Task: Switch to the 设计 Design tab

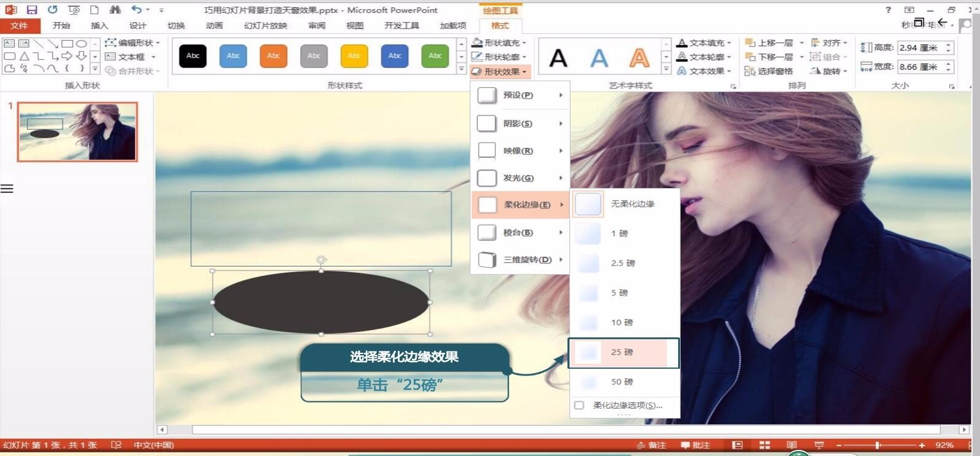Action: coord(138,25)
